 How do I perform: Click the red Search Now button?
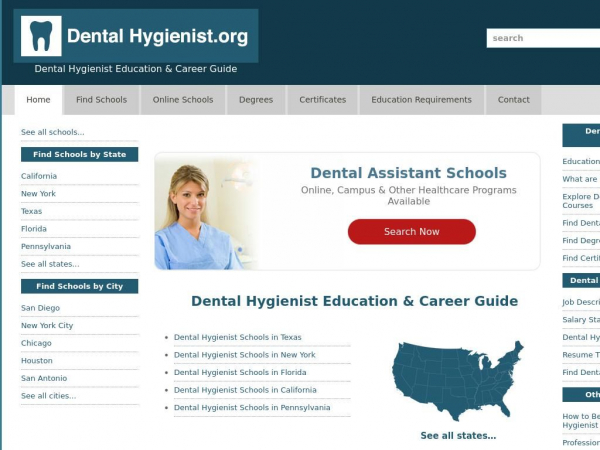[412, 232]
